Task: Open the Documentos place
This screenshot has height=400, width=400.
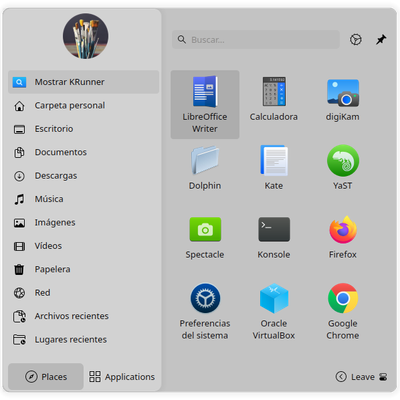Action: coord(83,152)
